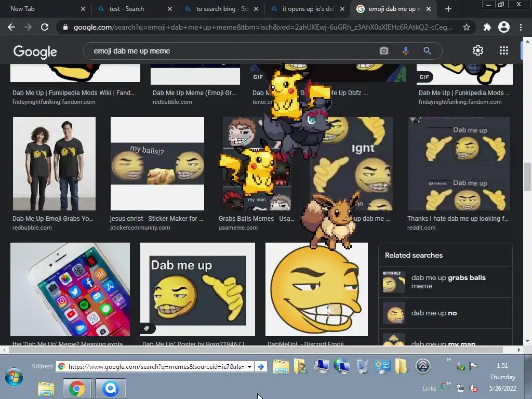Open the 'Dab Me Up Emoji Grabs Yo...' link
The width and height of the screenshot is (532, 399).
pyautogui.click(x=52, y=219)
